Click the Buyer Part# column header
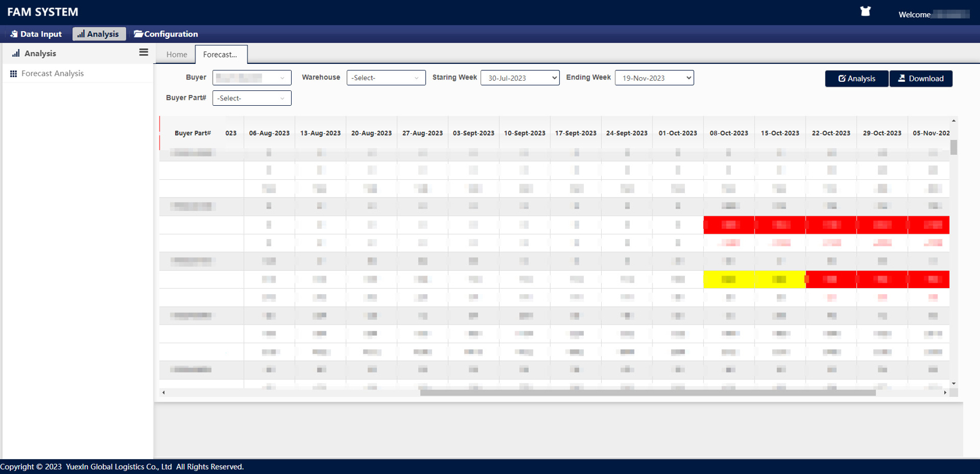 click(192, 133)
